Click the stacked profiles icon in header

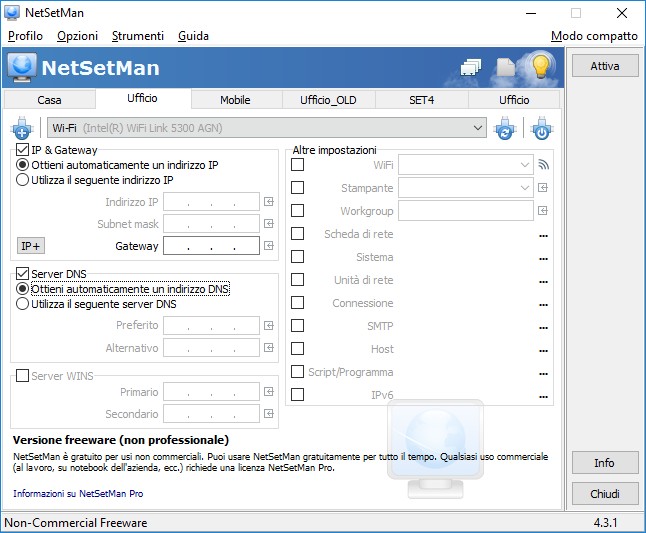(471, 67)
